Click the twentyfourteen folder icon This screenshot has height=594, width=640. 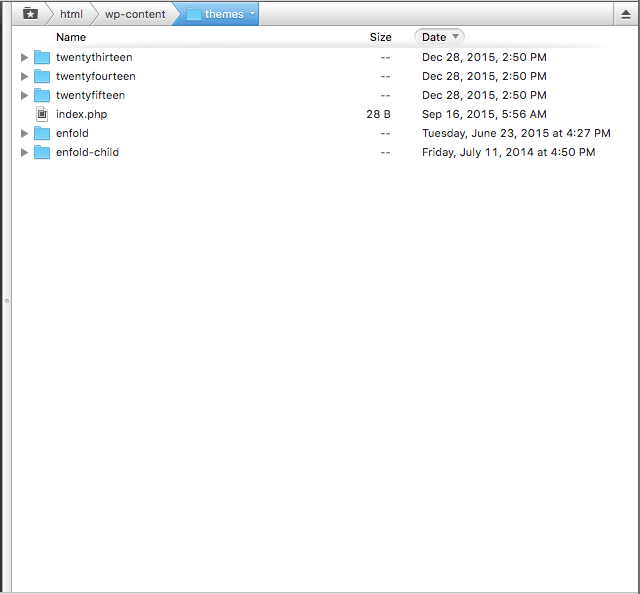(x=42, y=76)
